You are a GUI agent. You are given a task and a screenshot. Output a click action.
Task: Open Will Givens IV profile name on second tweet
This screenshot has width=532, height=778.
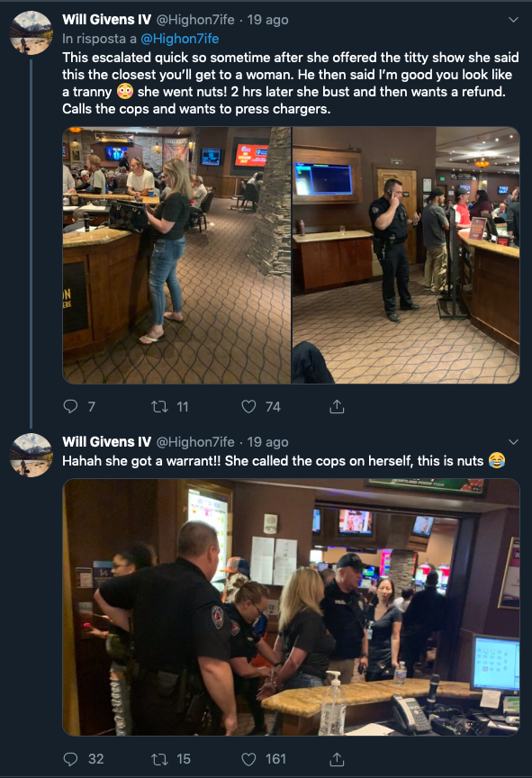click(106, 441)
